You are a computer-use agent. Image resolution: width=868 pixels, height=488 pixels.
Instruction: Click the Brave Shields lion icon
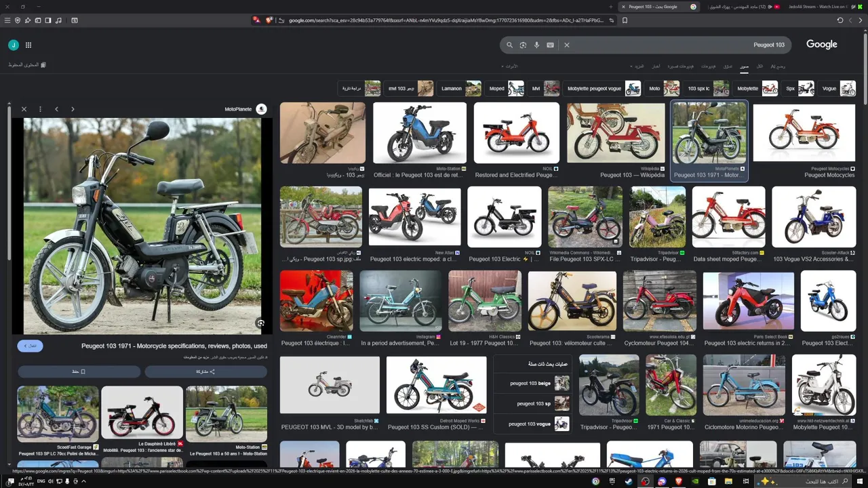(269, 20)
